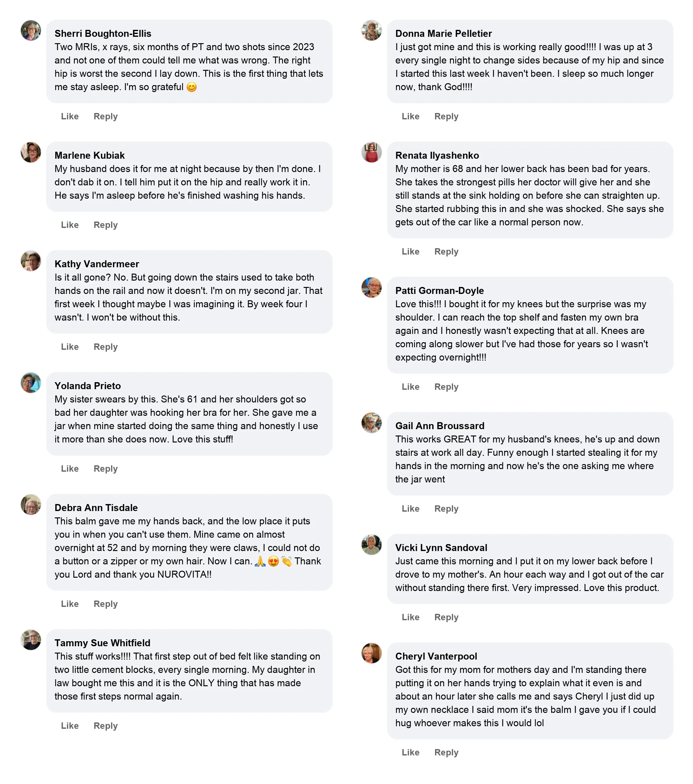Like Kathy Vandermeer's comment
The image size is (693, 784).
(70, 347)
